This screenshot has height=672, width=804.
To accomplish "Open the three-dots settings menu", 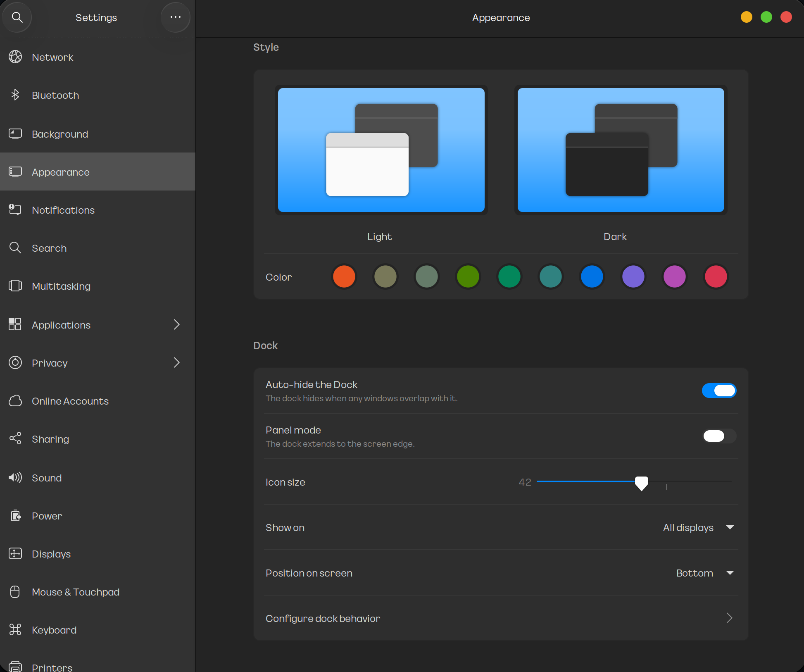I will point(175,17).
